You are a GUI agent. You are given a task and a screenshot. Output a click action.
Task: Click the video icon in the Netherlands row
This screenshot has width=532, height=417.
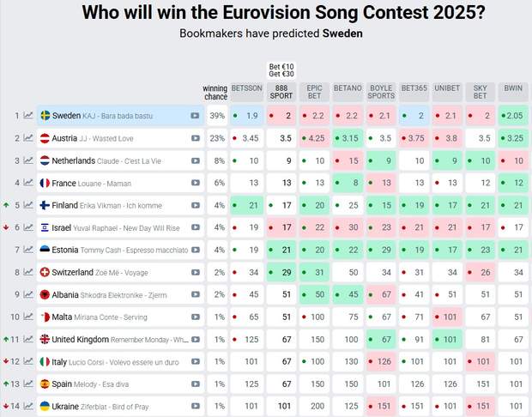(196, 160)
